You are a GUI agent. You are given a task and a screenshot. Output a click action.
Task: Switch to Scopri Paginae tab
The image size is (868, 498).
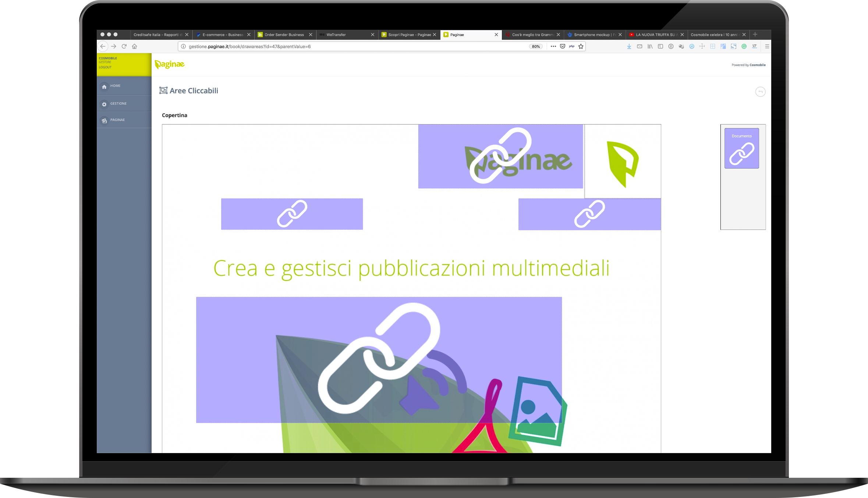(x=409, y=35)
